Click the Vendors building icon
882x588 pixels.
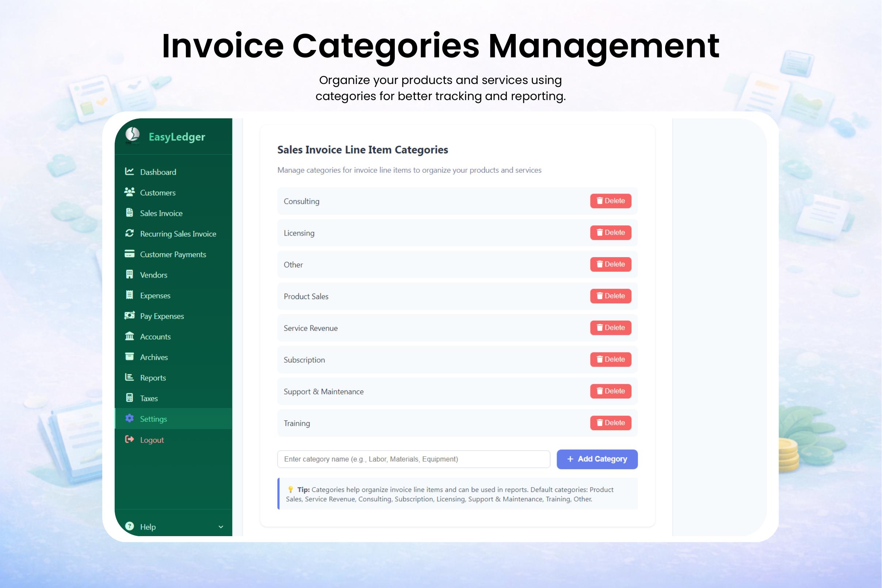129,275
